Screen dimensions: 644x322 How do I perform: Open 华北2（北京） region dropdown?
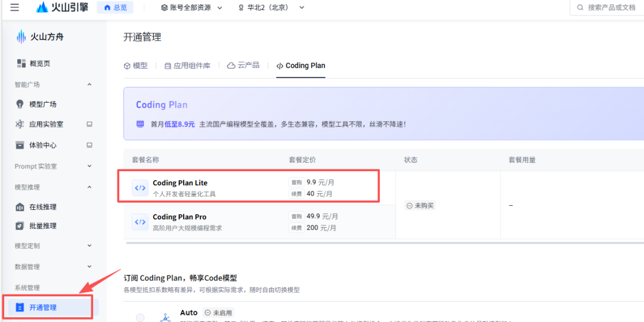(x=272, y=7)
